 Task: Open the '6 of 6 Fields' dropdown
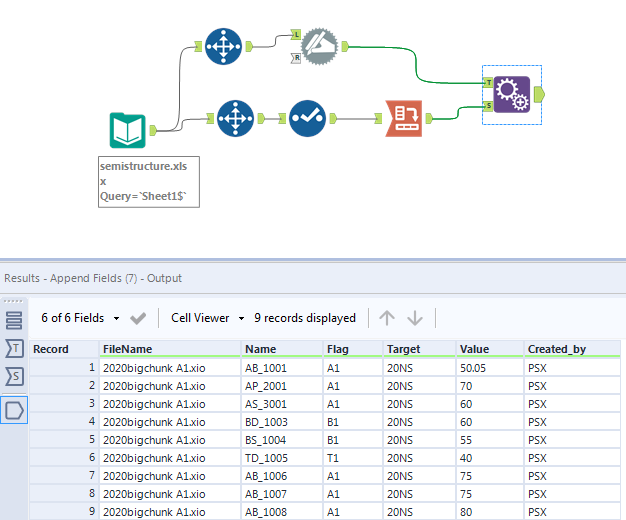pyautogui.click(x=80, y=318)
